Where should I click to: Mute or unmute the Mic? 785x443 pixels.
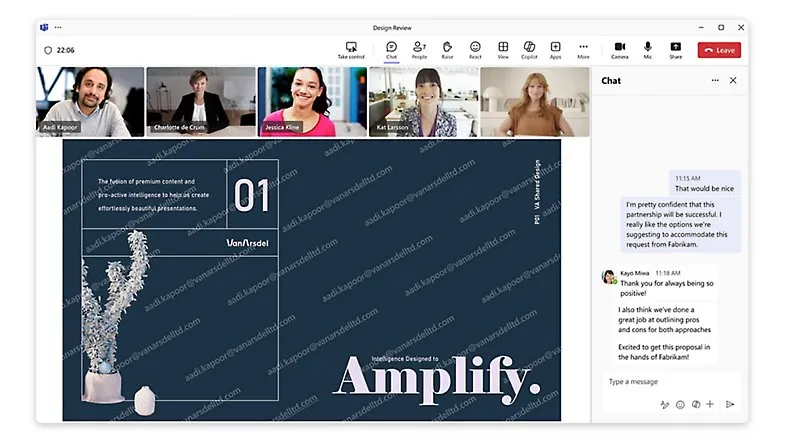648,49
